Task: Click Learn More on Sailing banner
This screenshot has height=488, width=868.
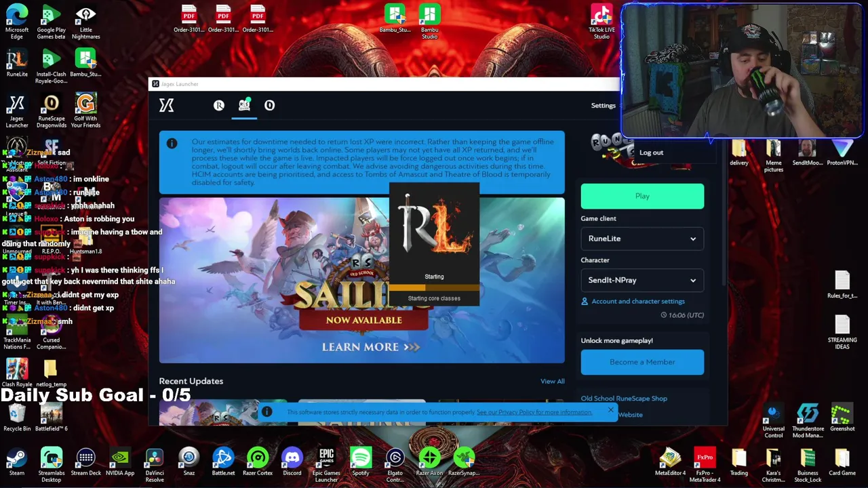Action: (x=370, y=347)
